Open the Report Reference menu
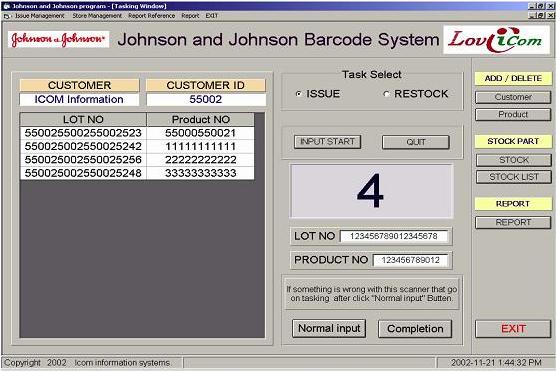This screenshot has width=556, height=371. pos(151,16)
